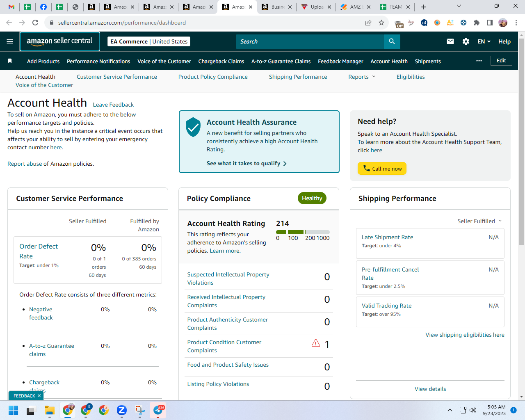525x420 pixels.
Task: Open File Explorer from the taskbar
Action: pyautogui.click(x=50, y=410)
